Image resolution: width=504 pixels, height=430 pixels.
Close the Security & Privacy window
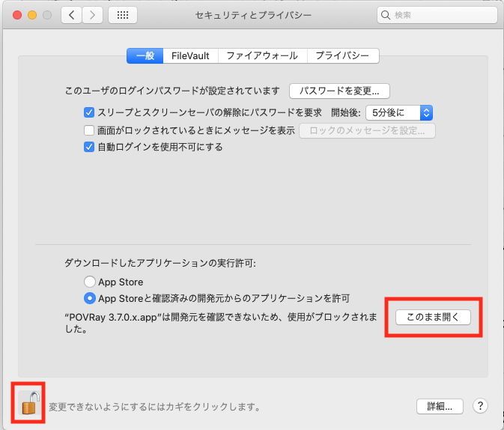click(x=16, y=15)
